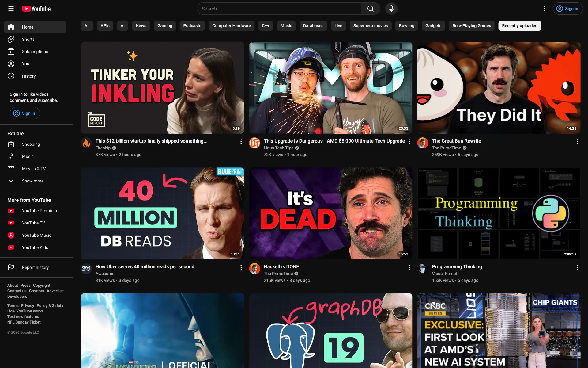Expand Show more in Explore section
The image size is (588, 368).
(x=35, y=181)
